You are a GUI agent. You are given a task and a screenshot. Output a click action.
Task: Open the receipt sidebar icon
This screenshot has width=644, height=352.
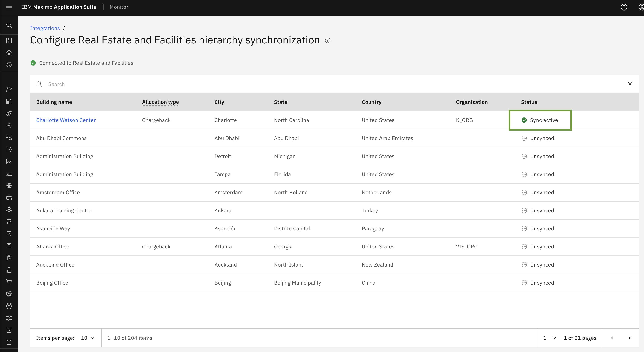click(x=9, y=246)
